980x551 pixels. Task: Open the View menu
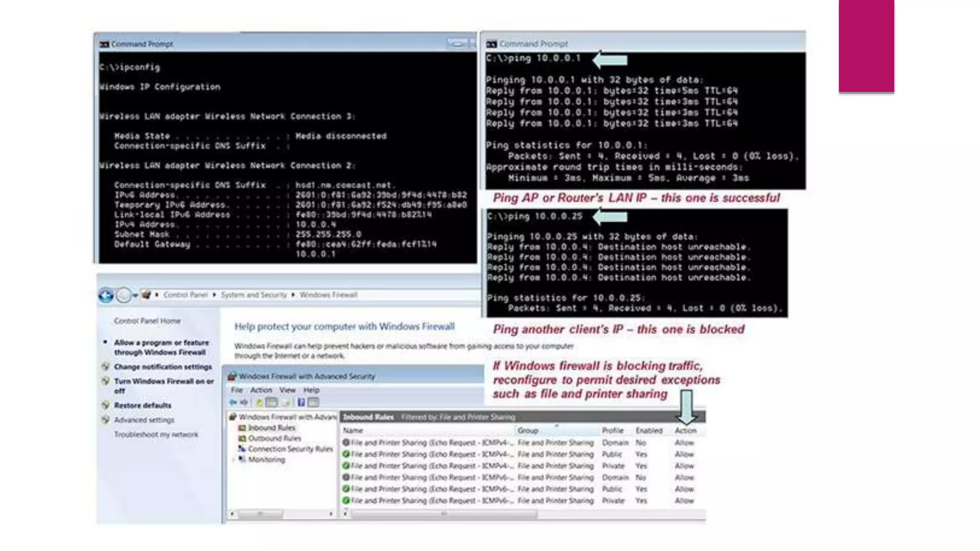(x=287, y=390)
